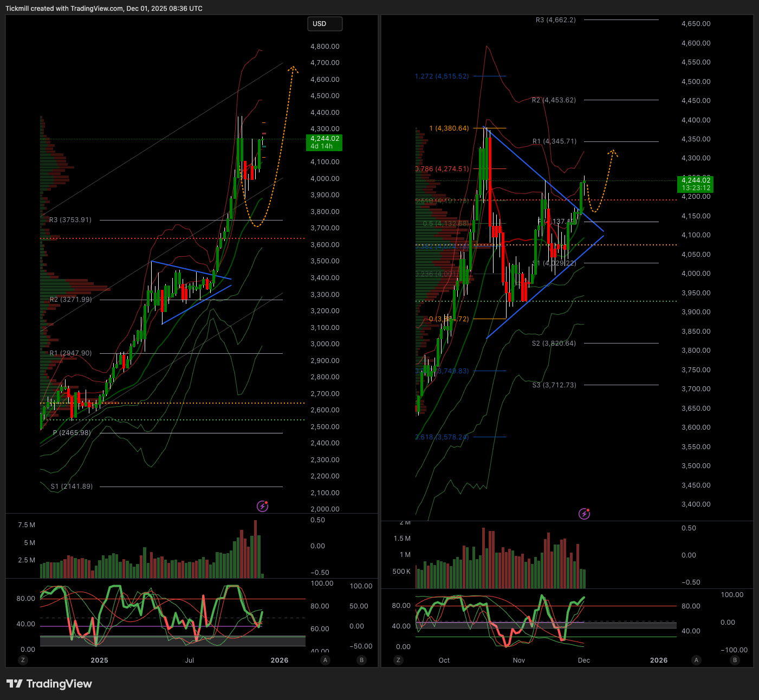Click orange projection arrowhead on right chart
The height and width of the screenshot is (700, 759).
[x=613, y=152]
